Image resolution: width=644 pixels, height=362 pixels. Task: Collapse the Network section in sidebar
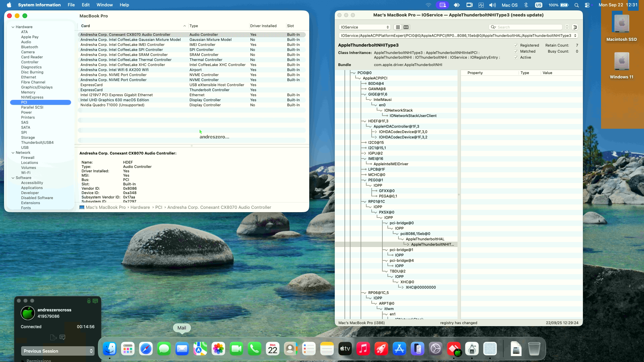tap(13, 153)
